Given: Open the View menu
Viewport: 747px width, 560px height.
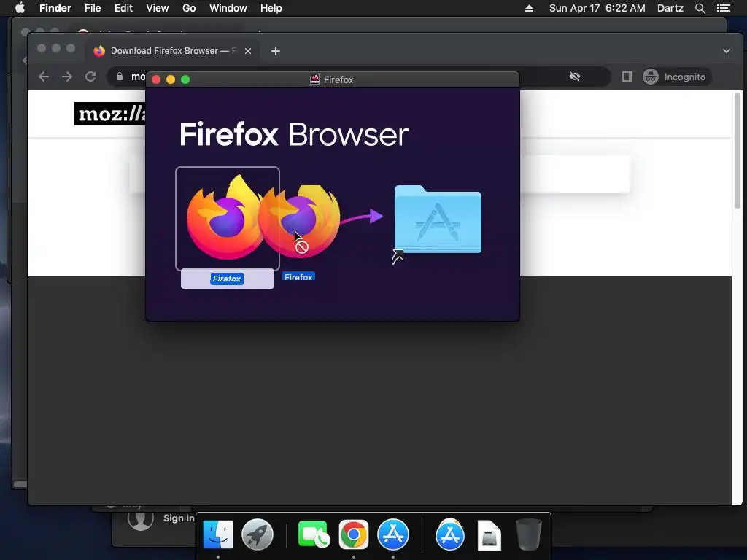Looking at the screenshot, I should click(x=158, y=8).
